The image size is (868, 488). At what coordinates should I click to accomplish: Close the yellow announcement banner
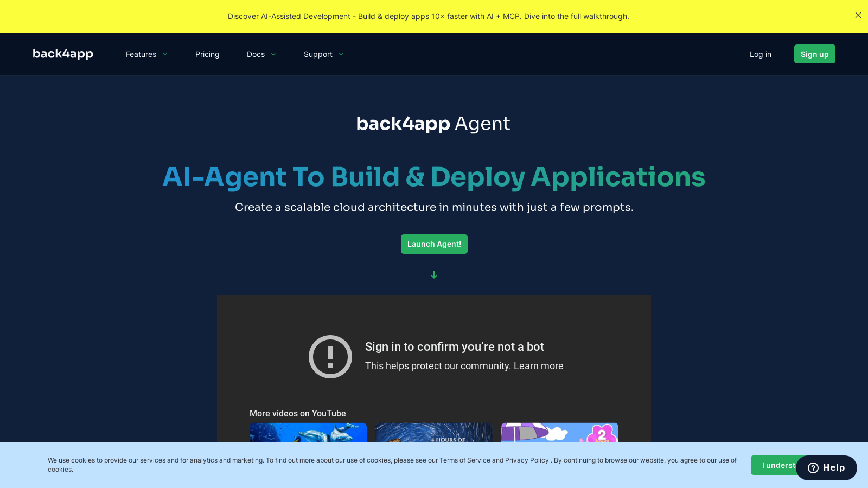click(x=858, y=15)
